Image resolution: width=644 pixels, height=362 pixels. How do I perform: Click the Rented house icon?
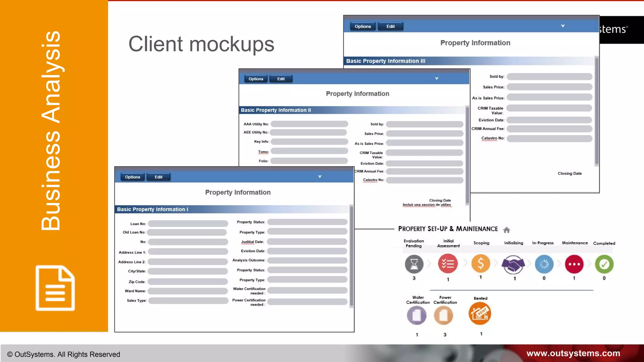[480, 313]
